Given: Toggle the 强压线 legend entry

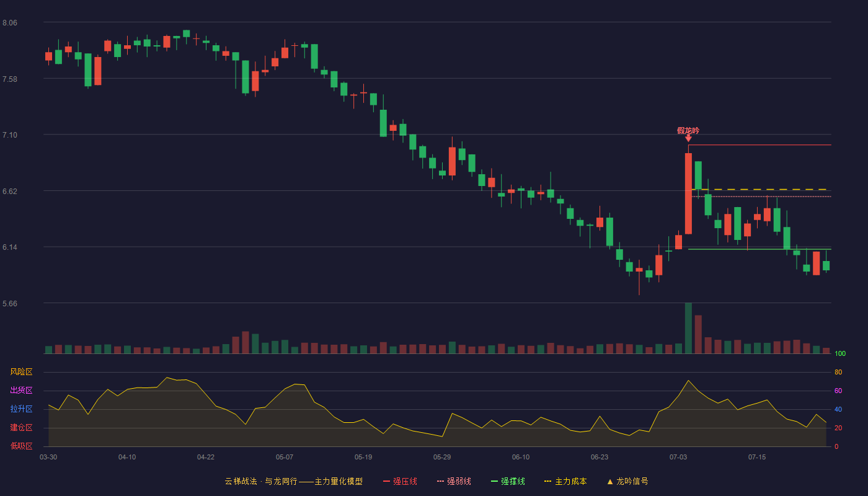Looking at the screenshot, I should click(400, 481).
